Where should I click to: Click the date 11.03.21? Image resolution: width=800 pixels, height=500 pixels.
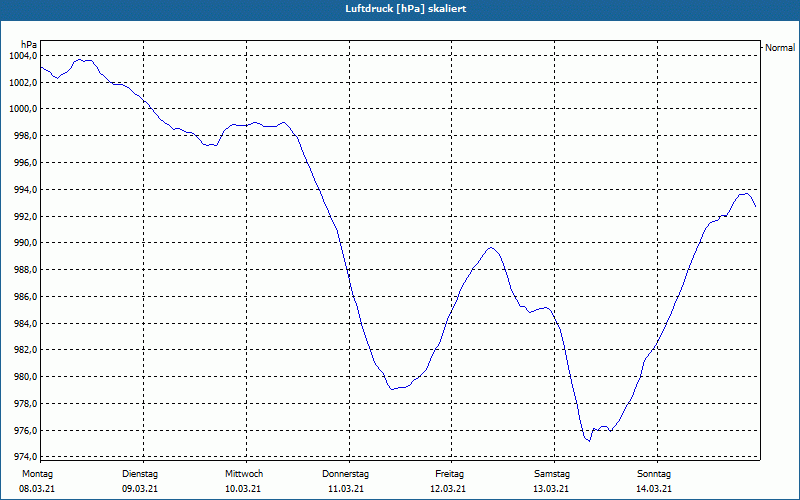346,489
